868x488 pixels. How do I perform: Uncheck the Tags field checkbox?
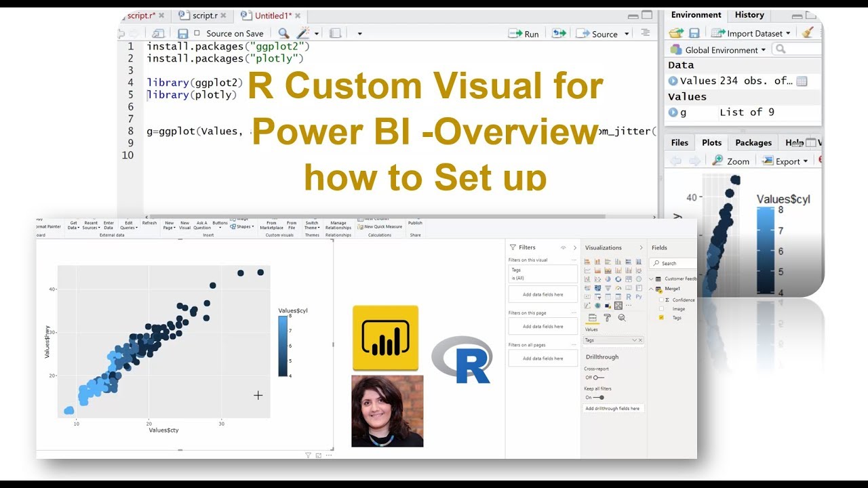(661, 317)
